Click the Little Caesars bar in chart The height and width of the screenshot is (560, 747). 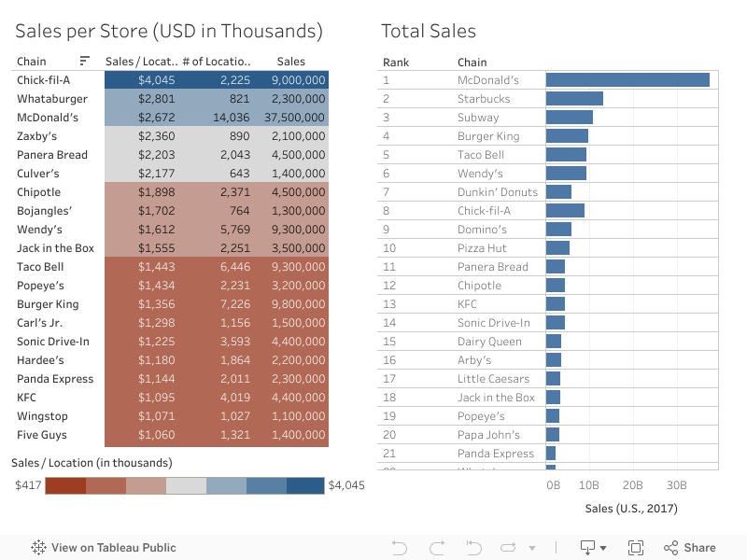(x=553, y=379)
